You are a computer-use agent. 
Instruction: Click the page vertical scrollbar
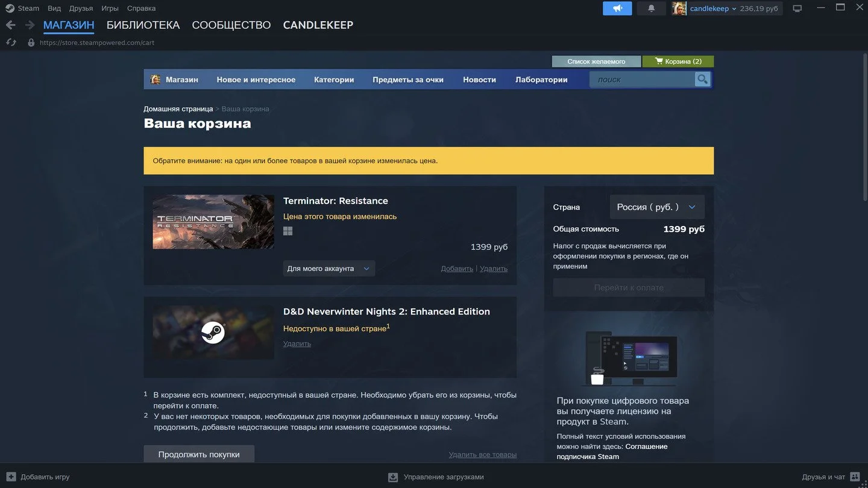click(x=865, y=127)
